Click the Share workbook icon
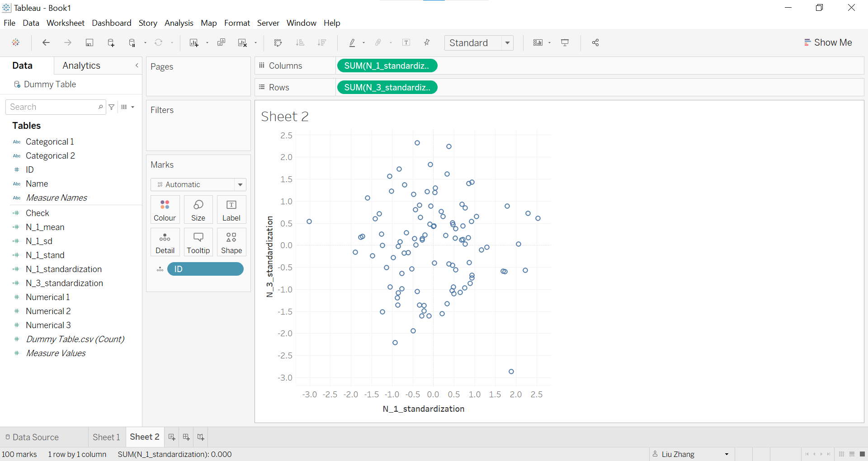Viewport: 868px width, 461px height. [595, 42]
